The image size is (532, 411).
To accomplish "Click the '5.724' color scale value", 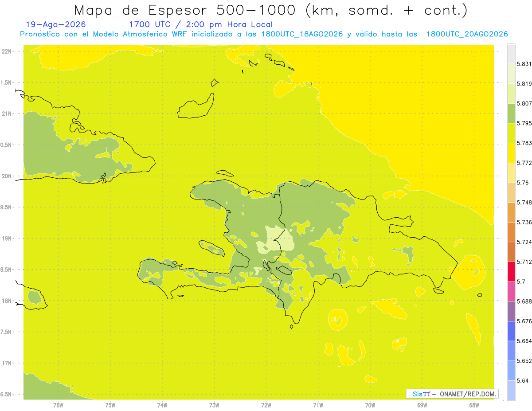I will pyautogui.click(x=524, y=242).
